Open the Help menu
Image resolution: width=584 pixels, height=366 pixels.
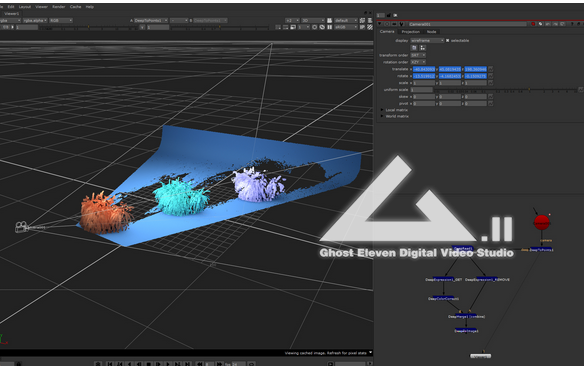click(90, 7)
